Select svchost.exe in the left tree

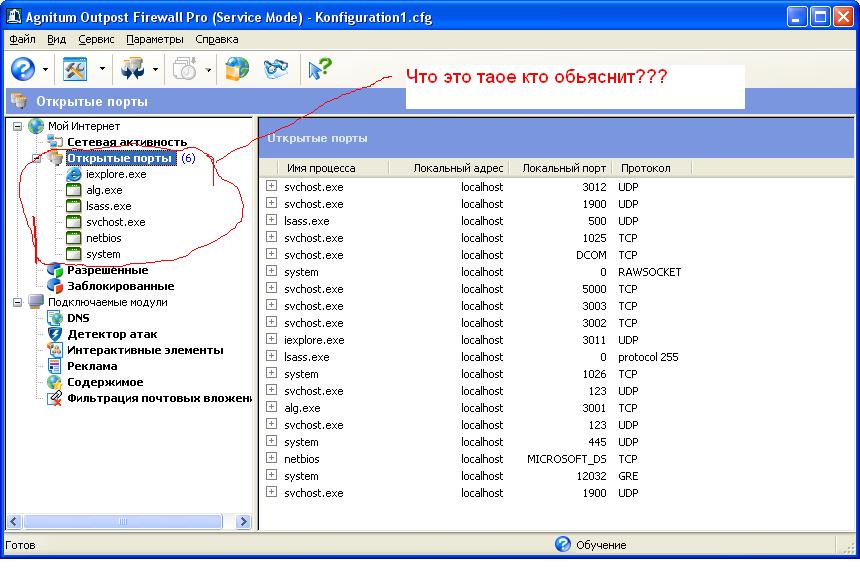pyautogui.click(x=116, y=222)
